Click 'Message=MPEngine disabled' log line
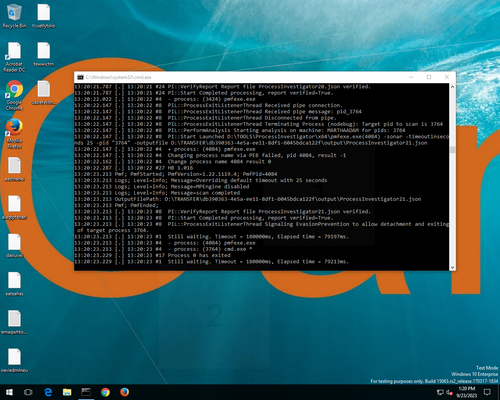Screen dimensions: 500x400 (162, 187)
